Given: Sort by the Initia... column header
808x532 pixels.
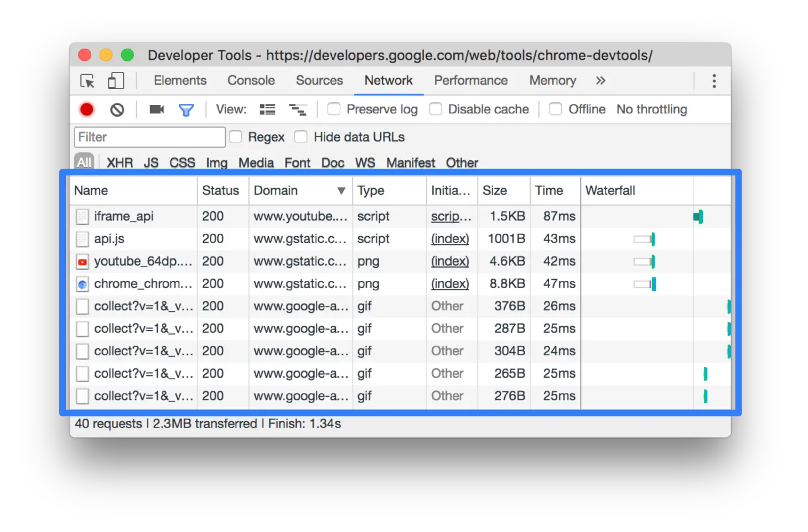Looking at the screenshot, I should pyautogui.click(x=452, y=191).
